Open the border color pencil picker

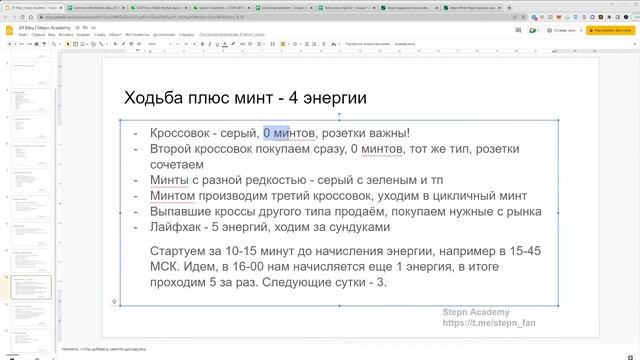tap(123, 44)
